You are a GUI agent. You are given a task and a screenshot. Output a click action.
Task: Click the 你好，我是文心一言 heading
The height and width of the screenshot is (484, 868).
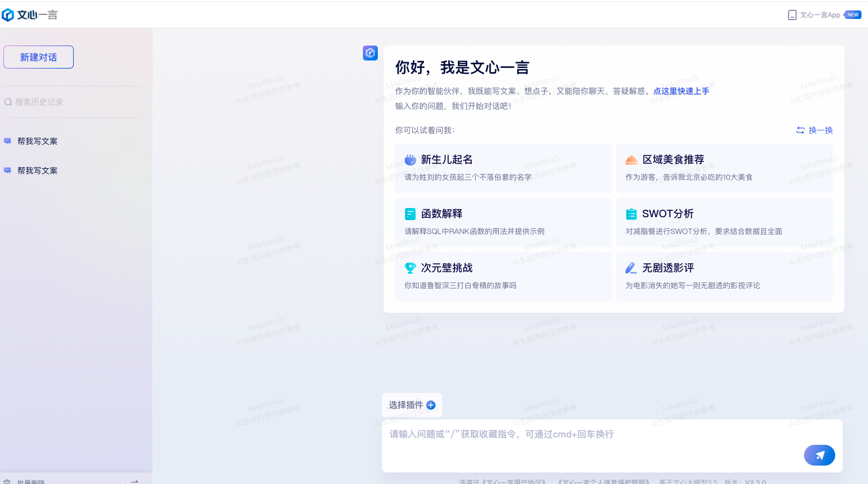[462, 68]
